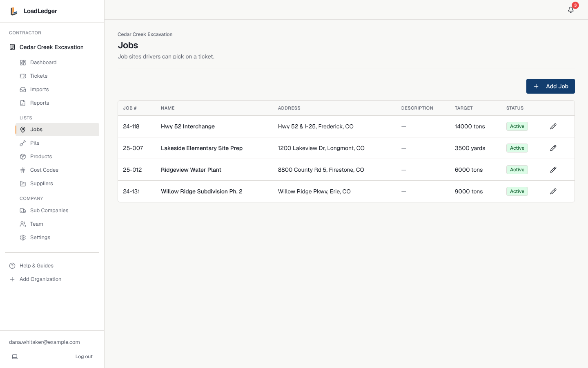The image size is (588, 368).
Task: Click the Dashboard grid icon
Action: pyautogui.click(x=23, y=63)
